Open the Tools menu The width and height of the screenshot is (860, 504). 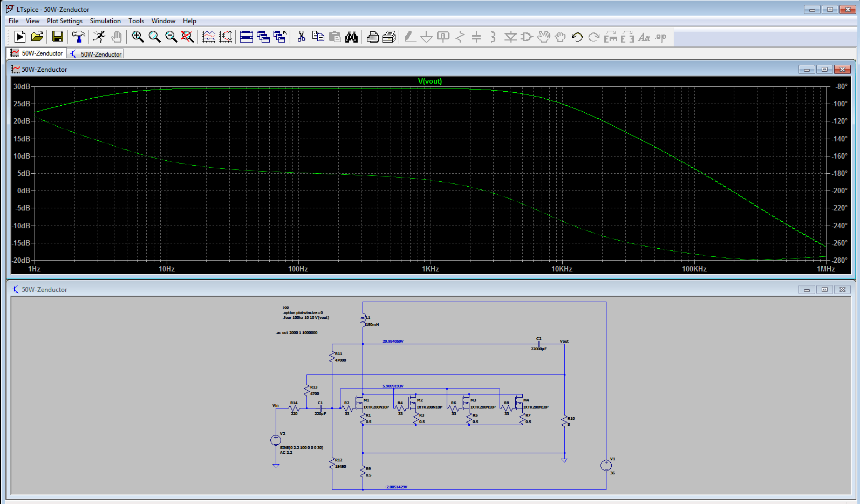[x=136, y=21]
